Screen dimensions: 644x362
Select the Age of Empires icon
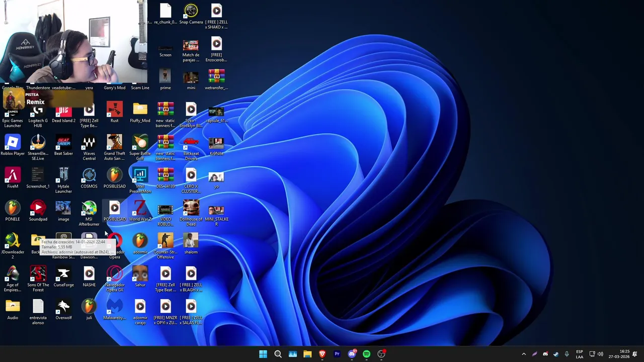tap(13, 279)
